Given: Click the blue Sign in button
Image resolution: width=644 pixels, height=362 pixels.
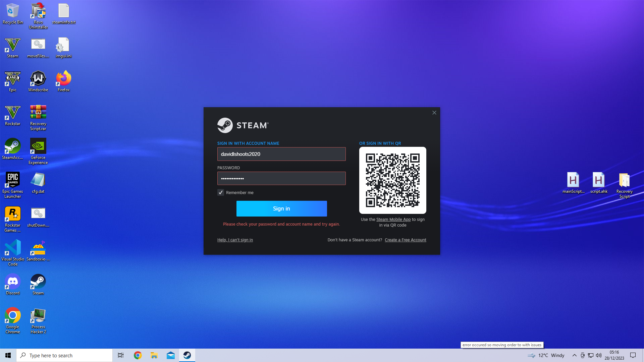Looking at the screenshot, I should [281, 208].
